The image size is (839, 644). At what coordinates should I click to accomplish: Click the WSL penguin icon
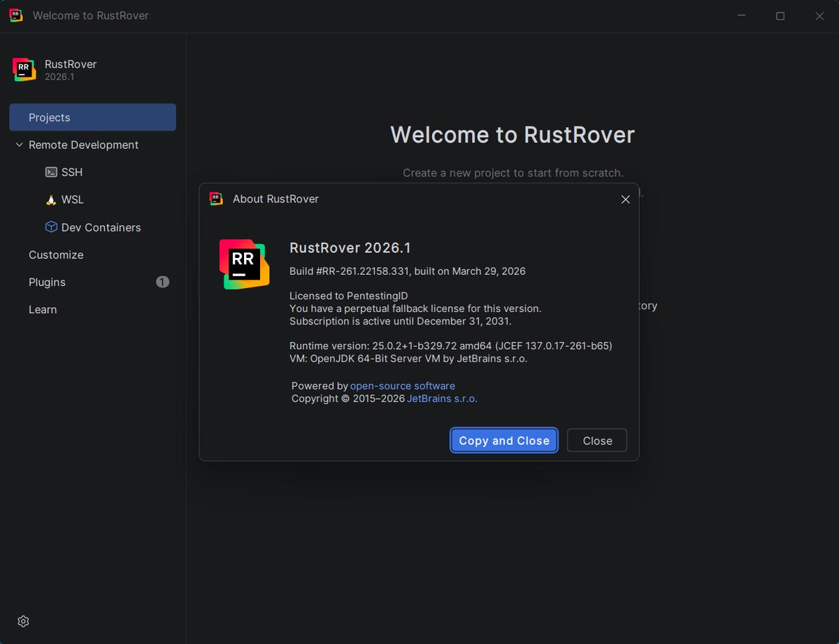pos(51,200)
